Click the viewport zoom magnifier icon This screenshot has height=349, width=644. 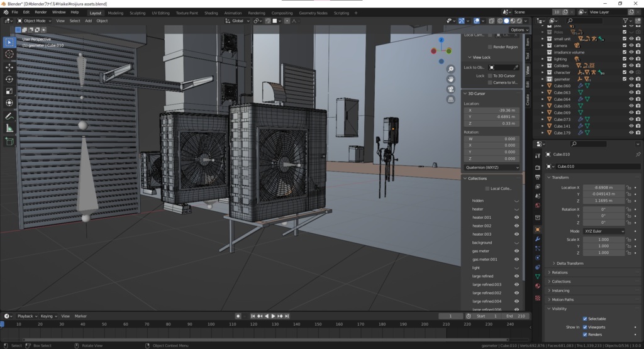(450, 69)
